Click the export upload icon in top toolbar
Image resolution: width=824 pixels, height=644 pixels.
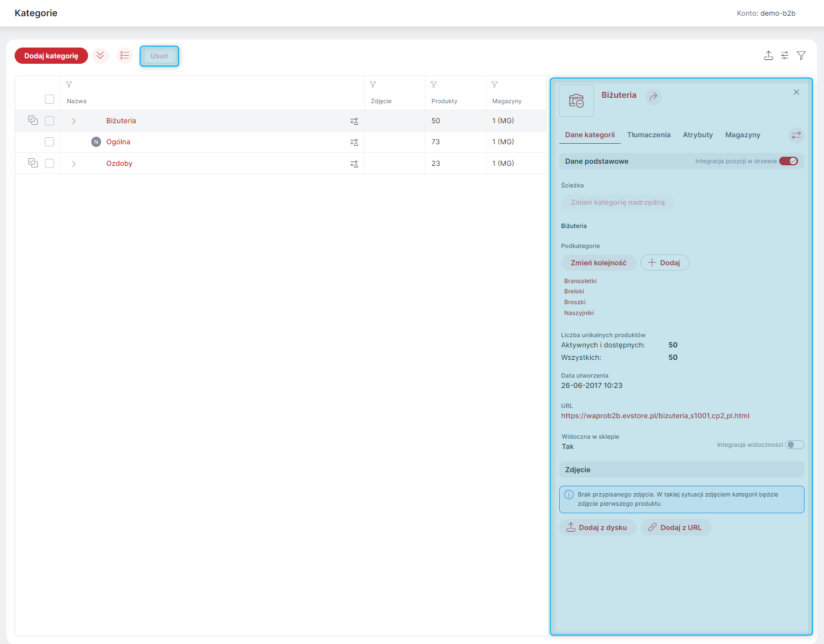768,55
